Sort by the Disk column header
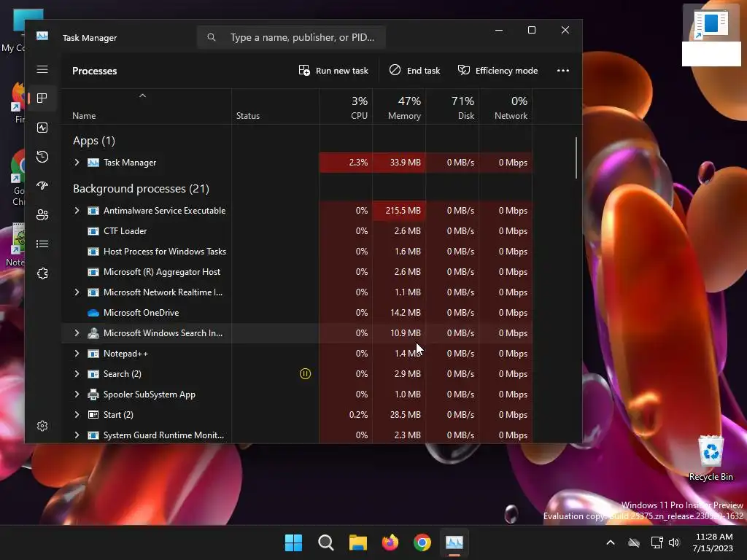 pos(452,108)
